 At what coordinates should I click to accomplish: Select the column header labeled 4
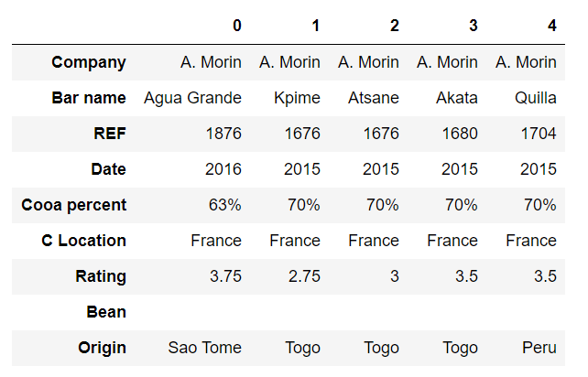click(551, 26)
